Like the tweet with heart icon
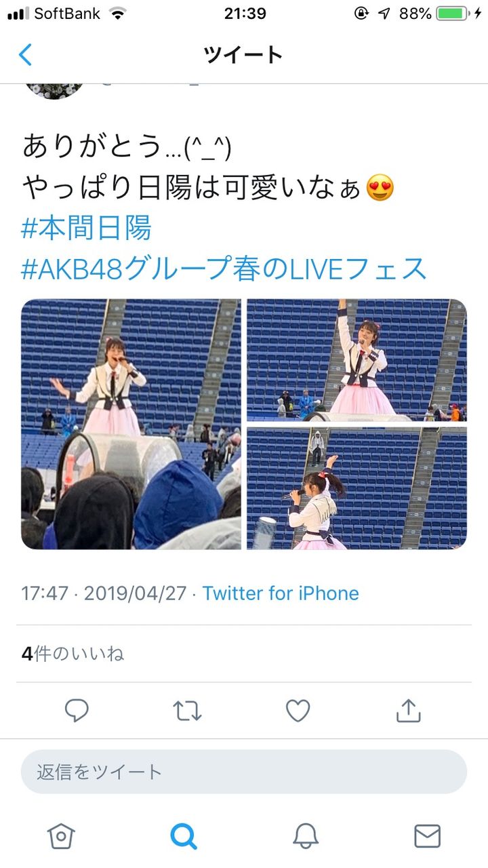488x868 pixels. (298, 710)
